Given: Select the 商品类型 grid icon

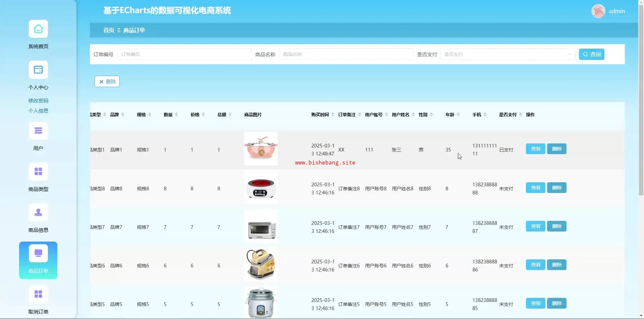Looking at the screenshot, I should pyautogui.click(x=38, y=172).
